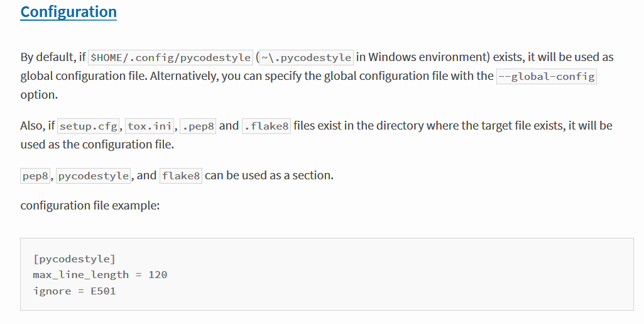
Task: Click the setup.cfg inline code
Action: pyautogui.click(x=89, y=126)
